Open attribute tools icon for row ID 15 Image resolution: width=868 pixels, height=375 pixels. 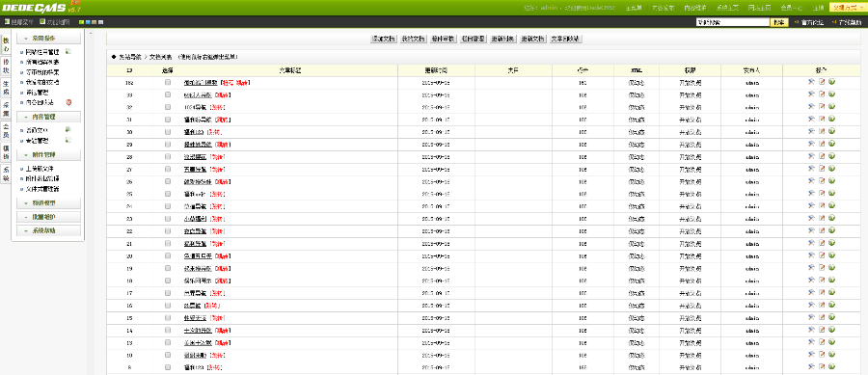coord(811,317)
